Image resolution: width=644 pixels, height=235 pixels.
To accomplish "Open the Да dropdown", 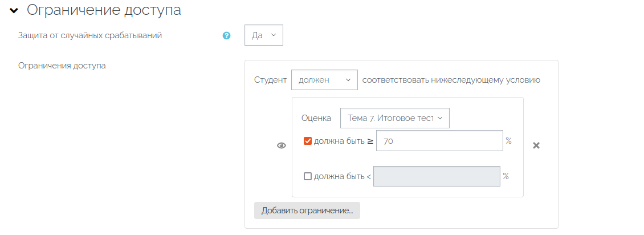I will coord(264,35).
